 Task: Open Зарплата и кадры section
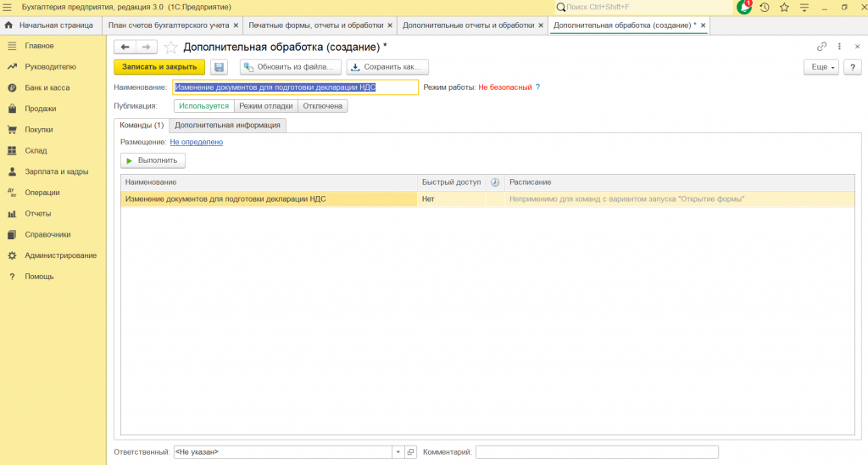coord(56,171)
